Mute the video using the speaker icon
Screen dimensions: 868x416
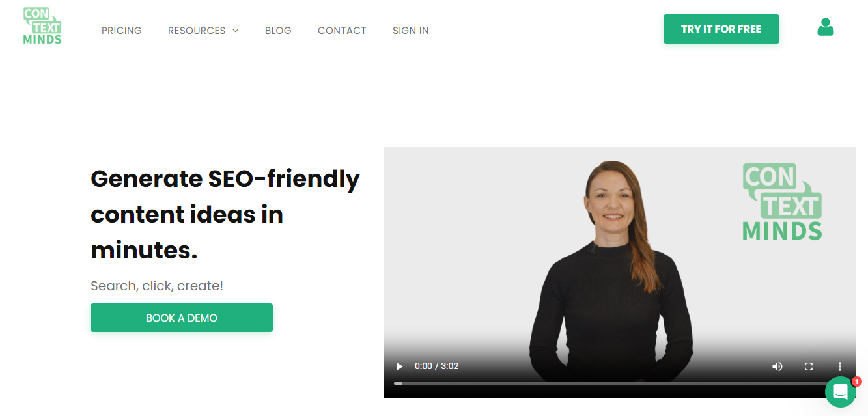tap(777, 367)
